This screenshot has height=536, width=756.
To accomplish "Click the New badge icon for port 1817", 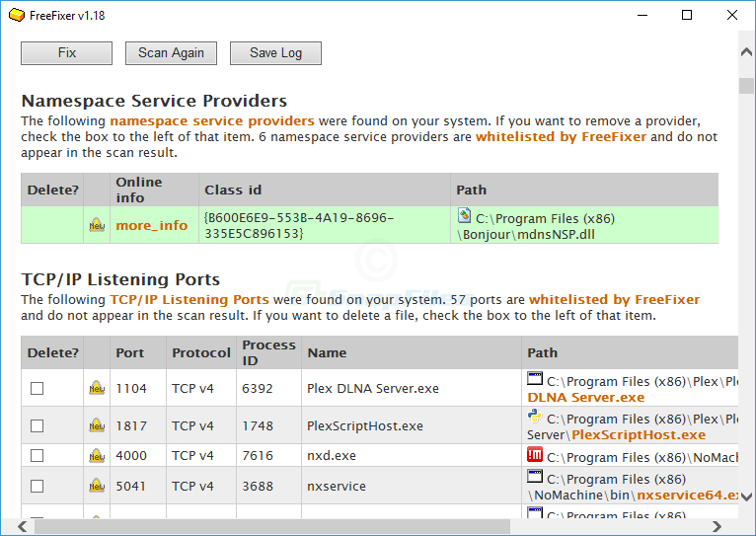I will (97, 425).
